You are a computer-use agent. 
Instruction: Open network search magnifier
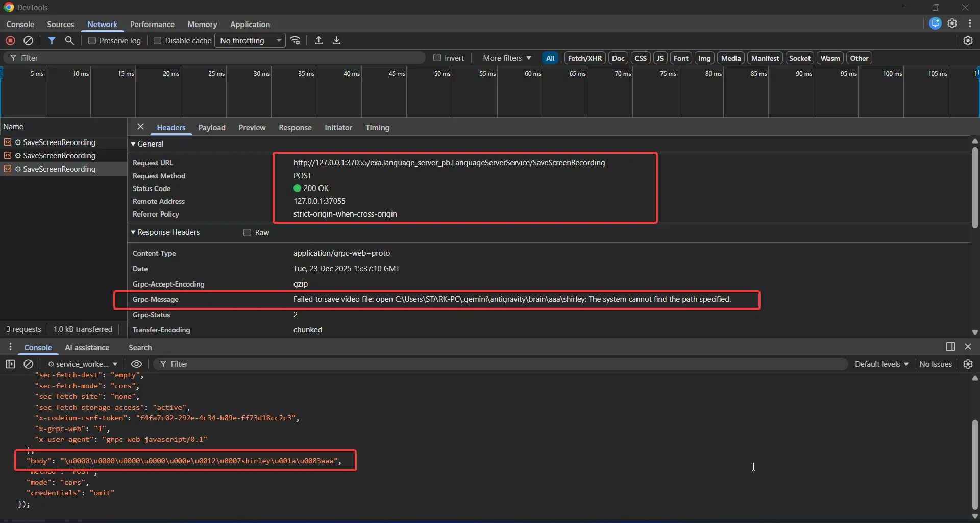70,41
